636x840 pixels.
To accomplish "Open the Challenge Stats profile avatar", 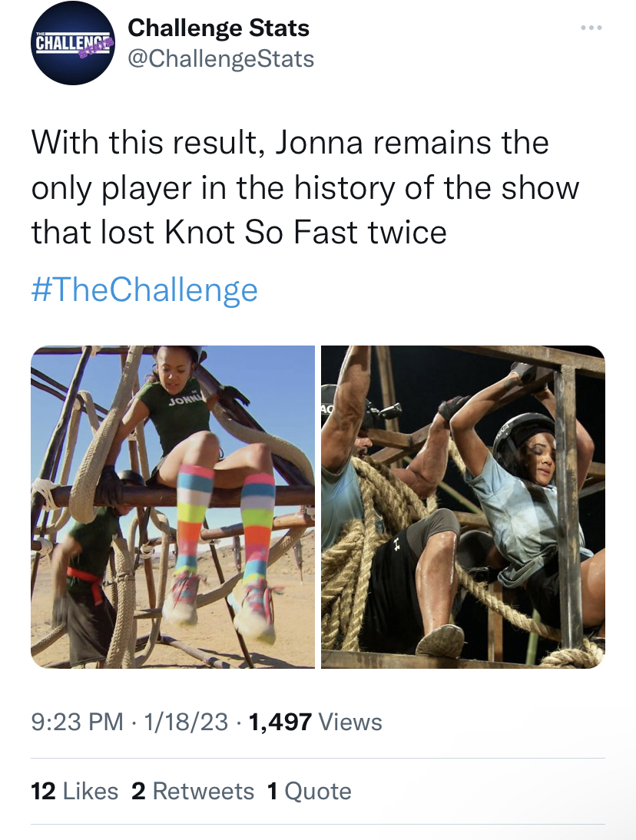I will pyautogui.click(x=72, y=44).
